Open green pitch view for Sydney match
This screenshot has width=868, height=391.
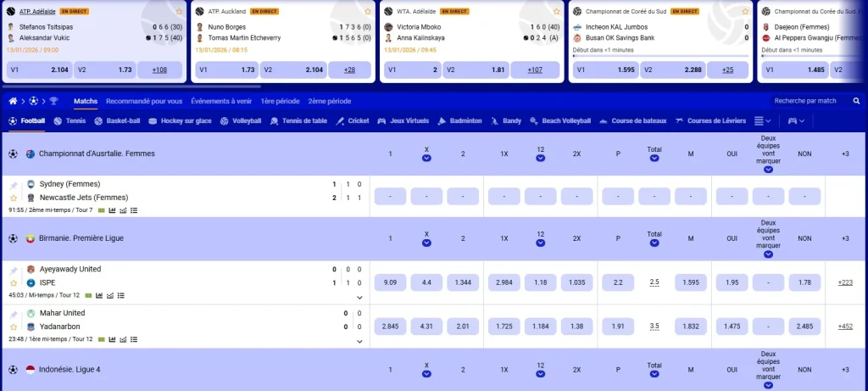pos(102,210)
